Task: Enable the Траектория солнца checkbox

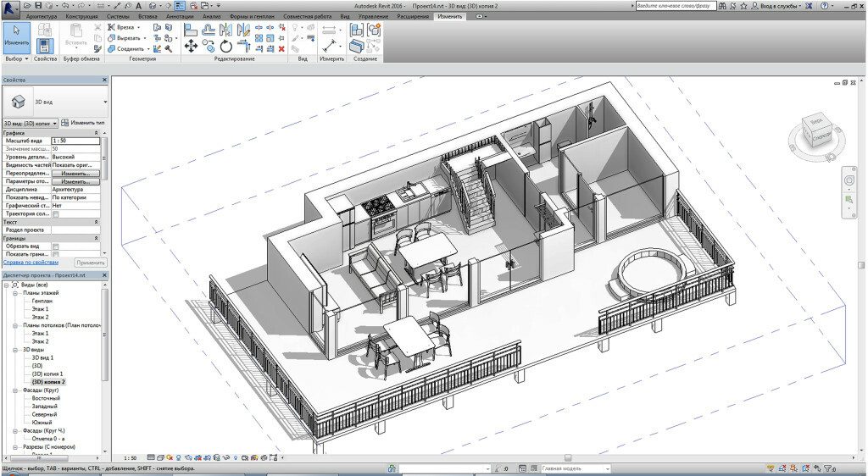Action: [56, 214]
